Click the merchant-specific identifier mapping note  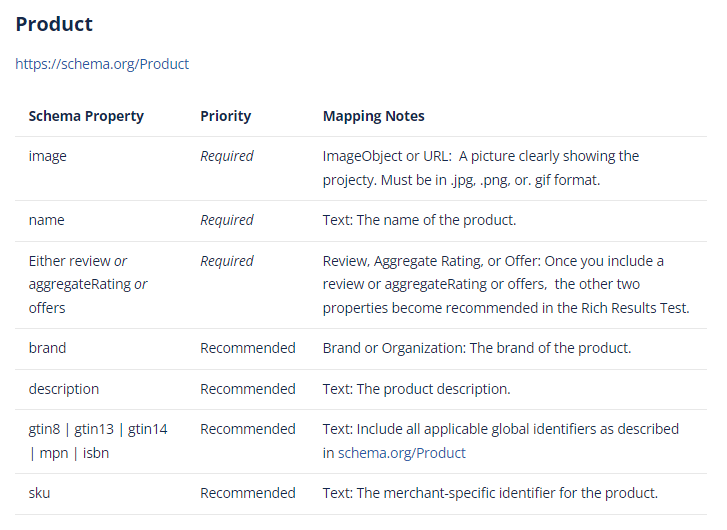click(490, 492)
